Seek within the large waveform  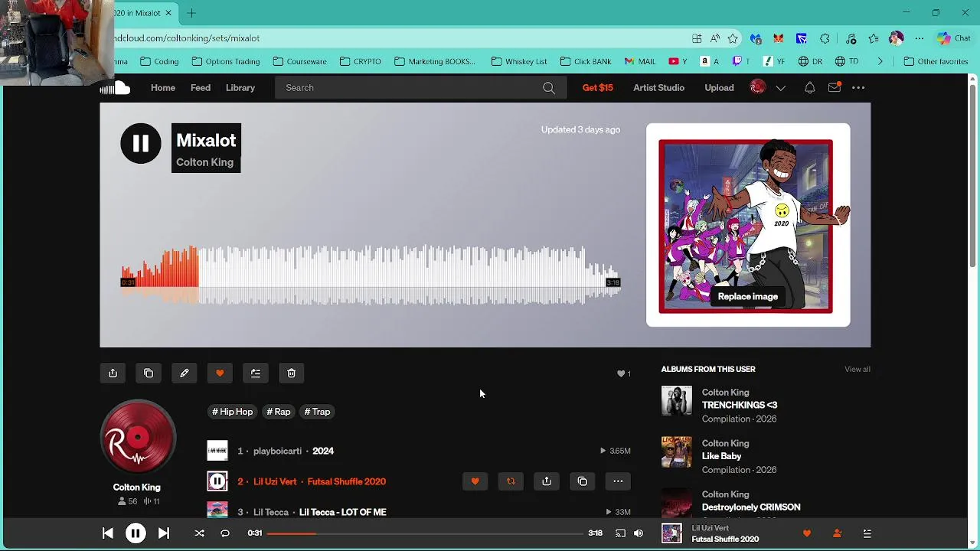[x=371, y=275]
